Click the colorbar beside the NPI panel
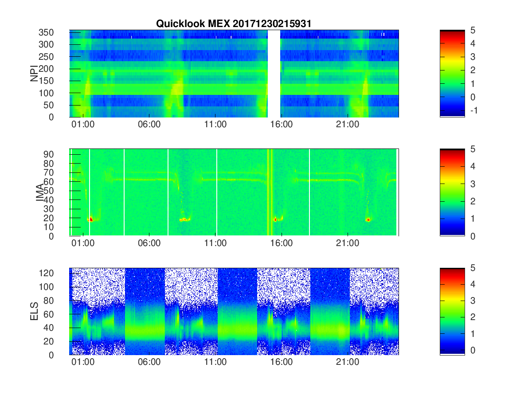The height and width of the screenshot is (399, 532). tap(452, 74)
